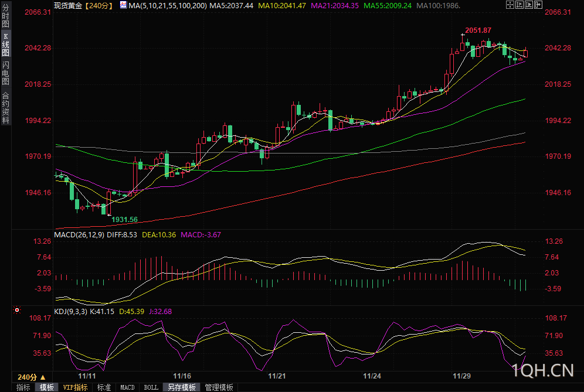Apply the MACD template button

127,387
